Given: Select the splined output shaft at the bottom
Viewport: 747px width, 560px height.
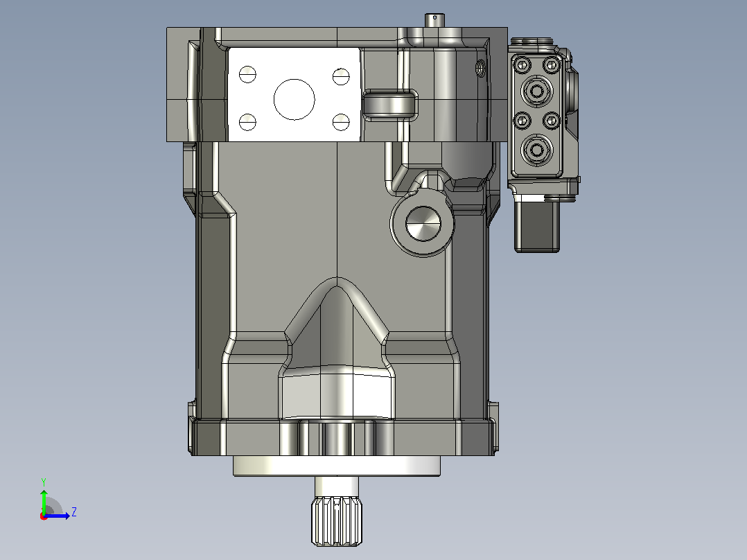Looking at the screenshot, I should point(337,521).
